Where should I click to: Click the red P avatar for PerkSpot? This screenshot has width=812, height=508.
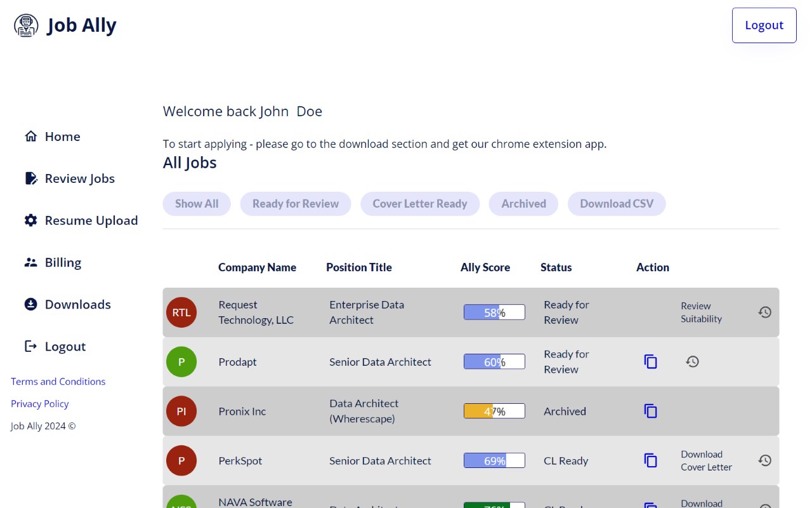181,461
